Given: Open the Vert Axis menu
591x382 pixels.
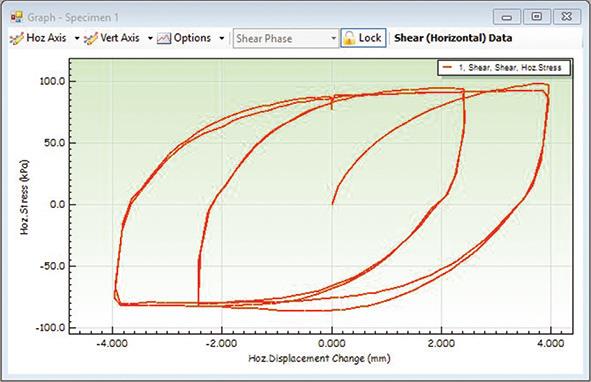Looking at the screenshot, I should 112,38.
